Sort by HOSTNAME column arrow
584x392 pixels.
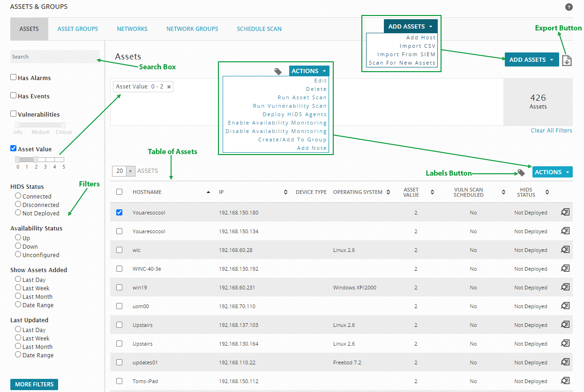coord(208,192)
